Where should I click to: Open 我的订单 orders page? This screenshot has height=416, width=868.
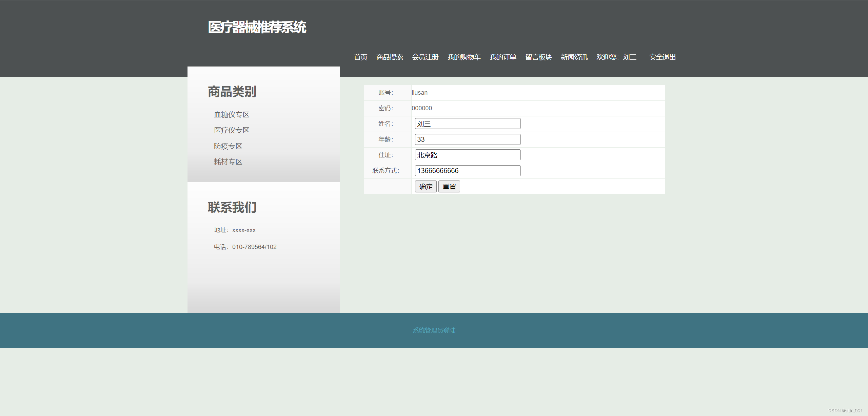tap(503, 57)
